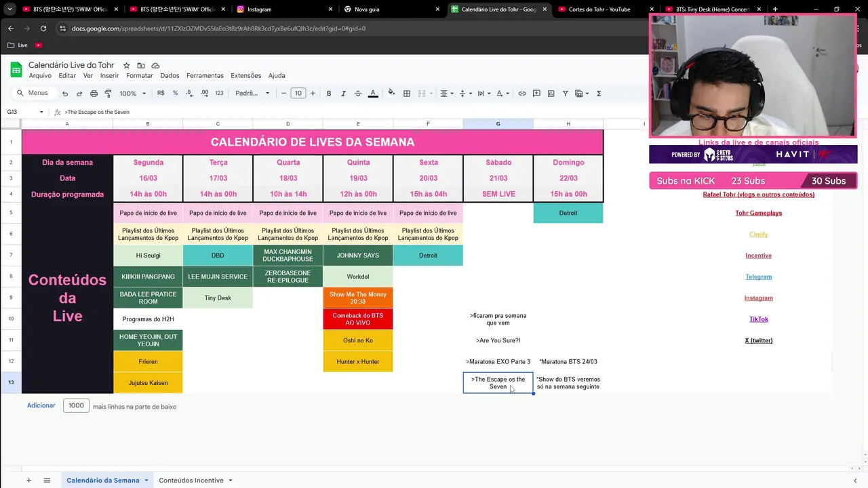The width and height of the screenshot is (868, 488).
Task: Click the Functions sigma icon
Action: [599, 94]
